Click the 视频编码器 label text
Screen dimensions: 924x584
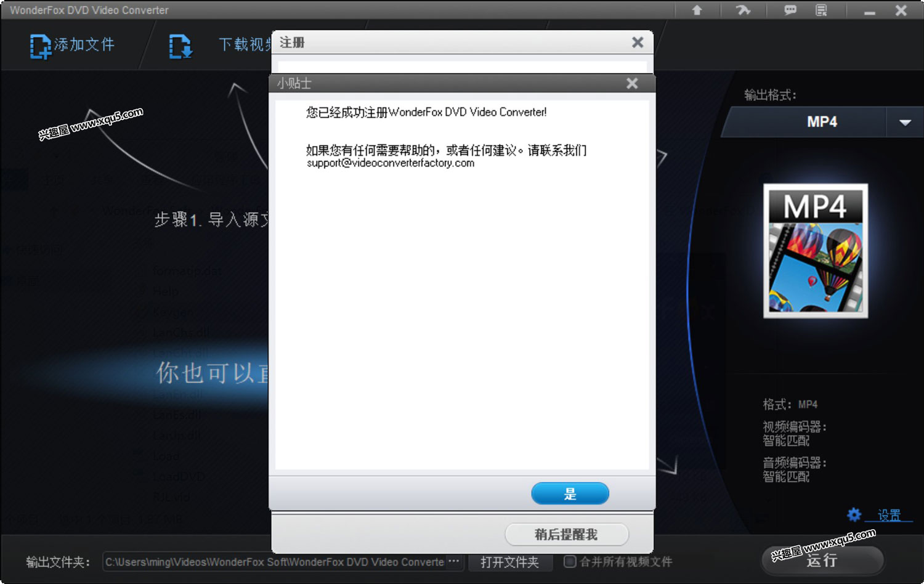pos(795,426)
